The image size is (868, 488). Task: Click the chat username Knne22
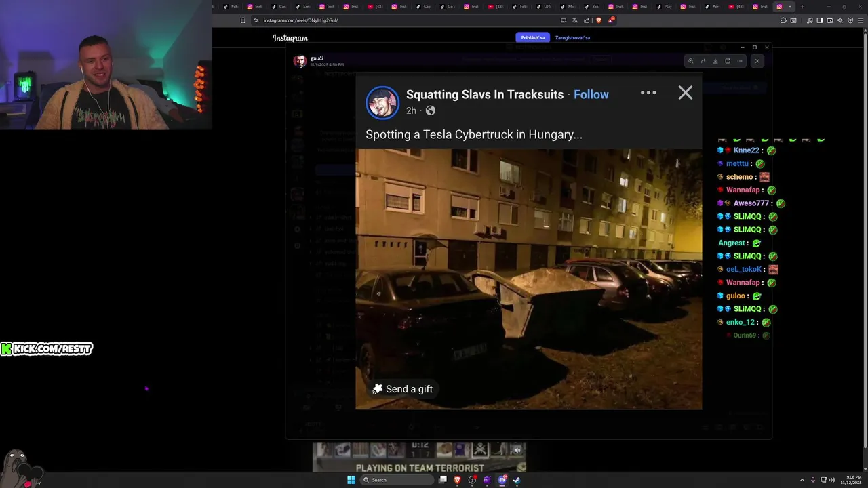pos(746,150)
